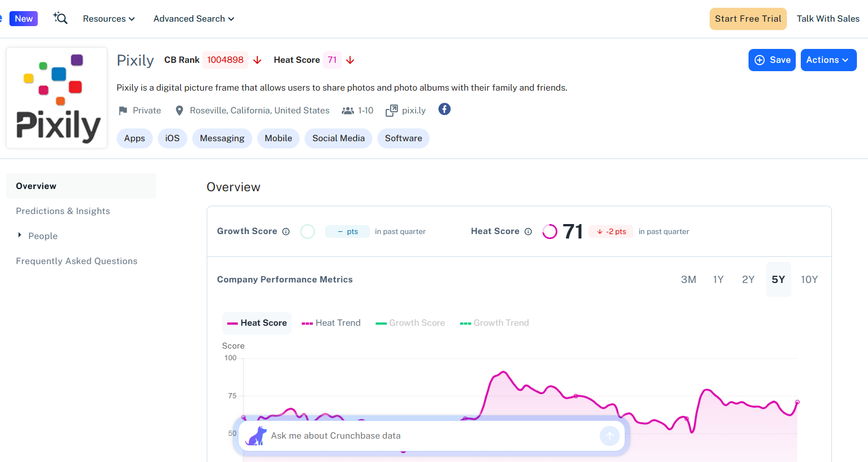Click the Heat Score 71 badge in header
This screenshot has height=462, width=868.
click(332, 60)
